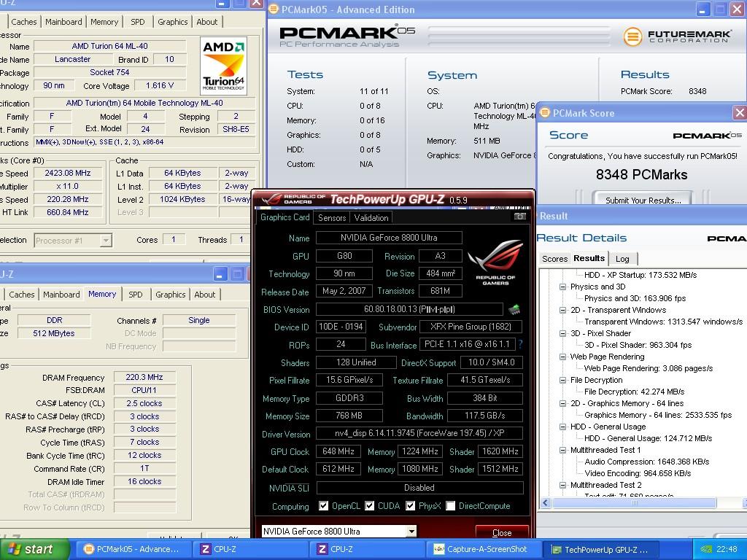Collapse the 2D - Graphics Memory node

coord(562,403)
